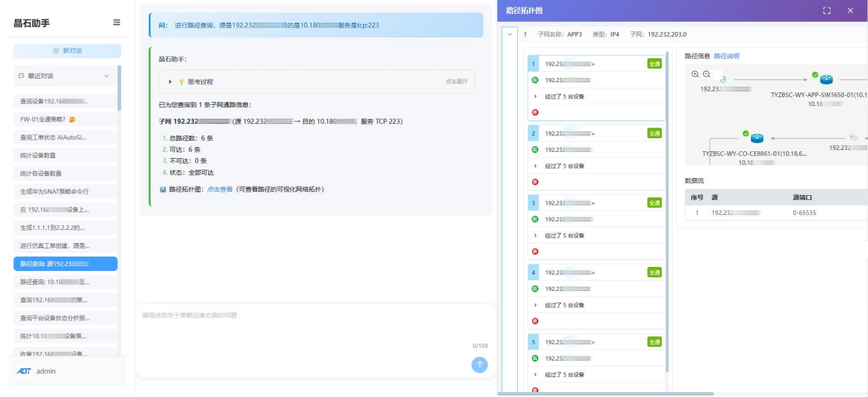This screenshot has width=868, height=397.
Task: Zoom out of the topology diagram
Action: point(706,74)
